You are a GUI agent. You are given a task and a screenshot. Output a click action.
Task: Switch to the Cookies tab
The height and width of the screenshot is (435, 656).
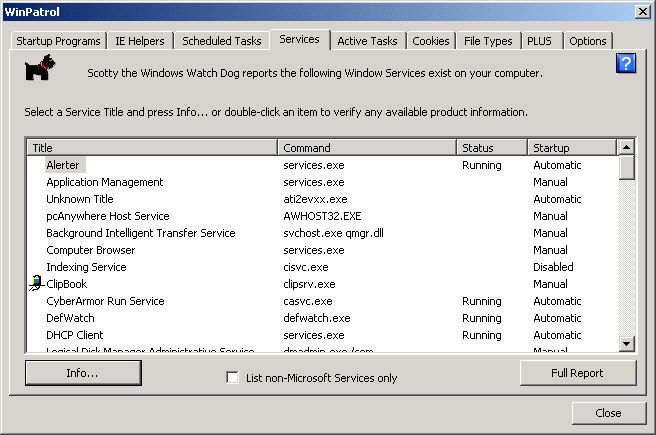pos(431,41)
